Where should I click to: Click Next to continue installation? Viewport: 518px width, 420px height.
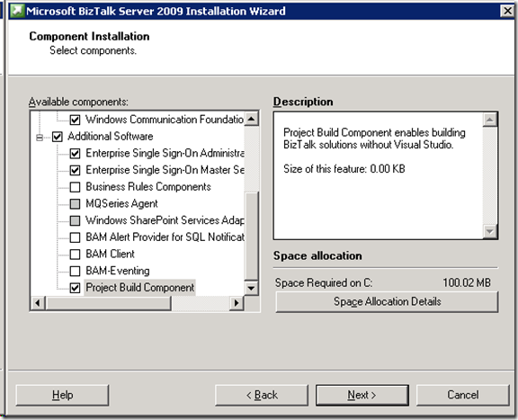pos(362,395)
